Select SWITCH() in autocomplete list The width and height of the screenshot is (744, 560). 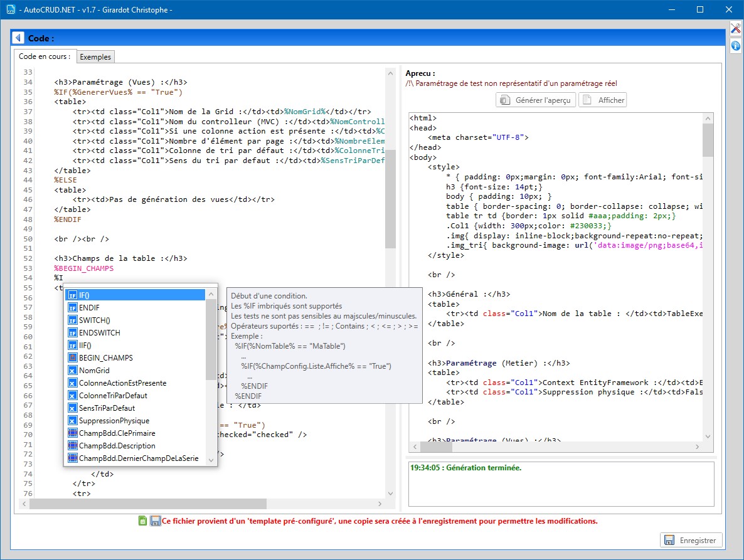tap(136, 320)
